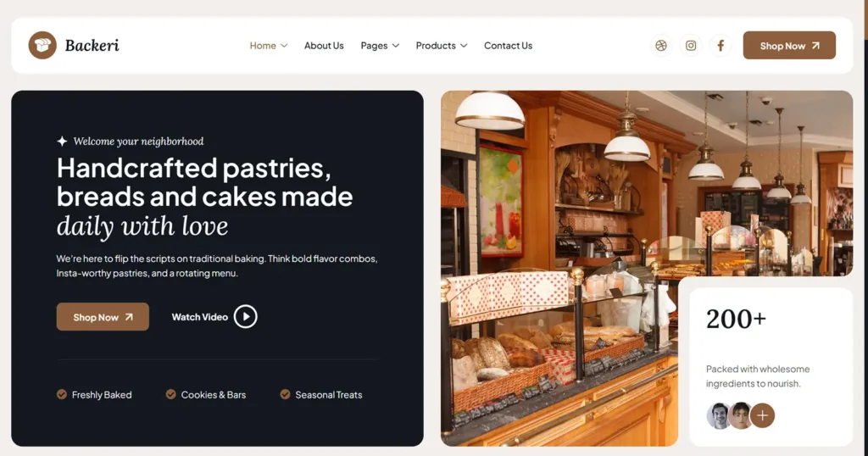Expand the Products dropdown menu

tap(441, 46)
